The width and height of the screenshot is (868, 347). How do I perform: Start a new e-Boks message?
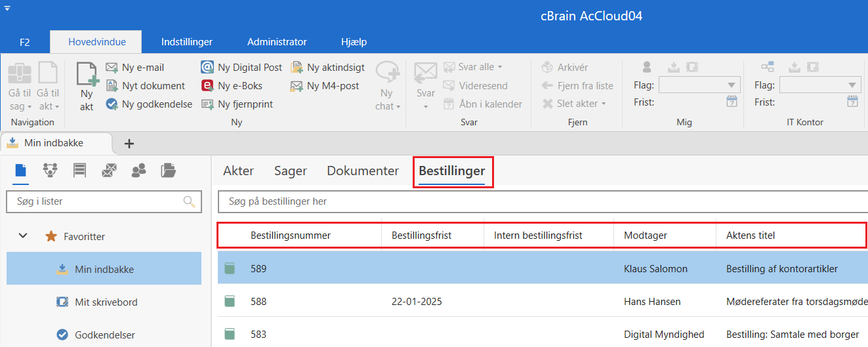point(232,86)
